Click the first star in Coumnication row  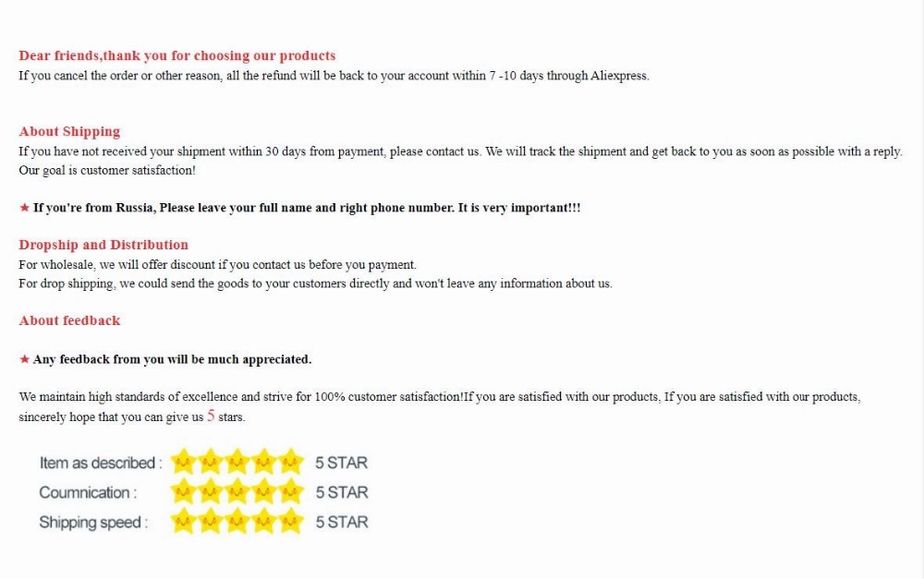[x=183, y=490]
